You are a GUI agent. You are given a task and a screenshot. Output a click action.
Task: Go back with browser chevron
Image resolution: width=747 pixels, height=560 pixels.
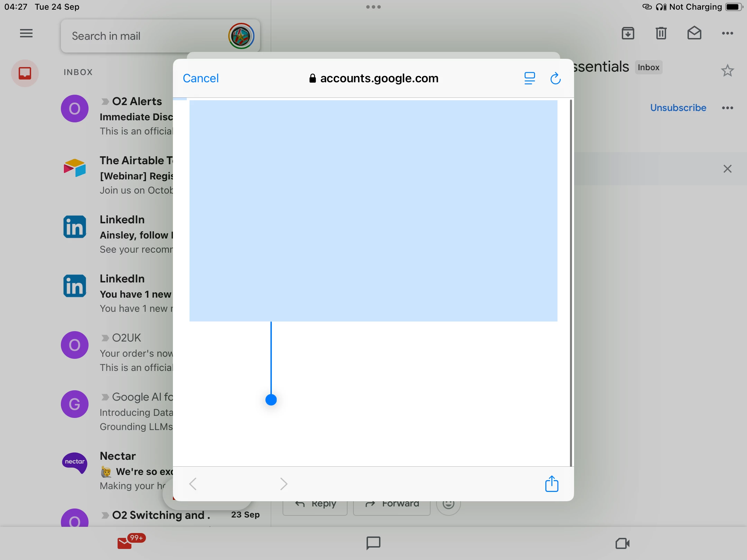click(193, 484)
